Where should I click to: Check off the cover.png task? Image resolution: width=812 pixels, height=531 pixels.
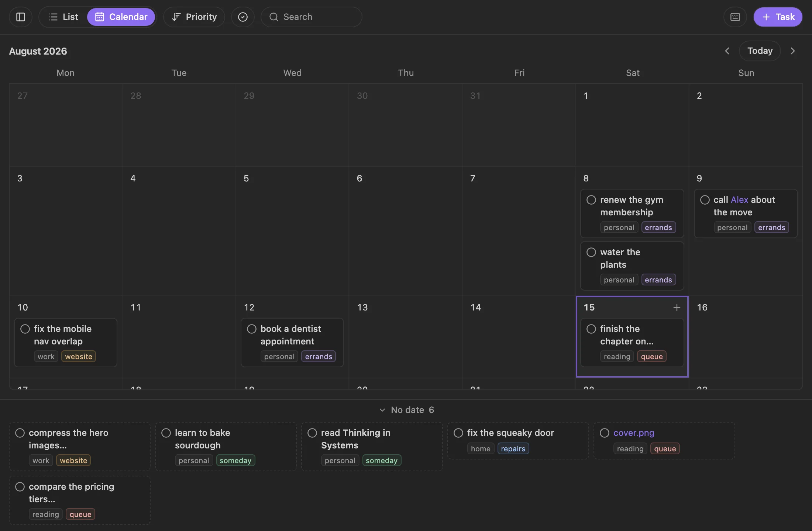click(605, 433)
